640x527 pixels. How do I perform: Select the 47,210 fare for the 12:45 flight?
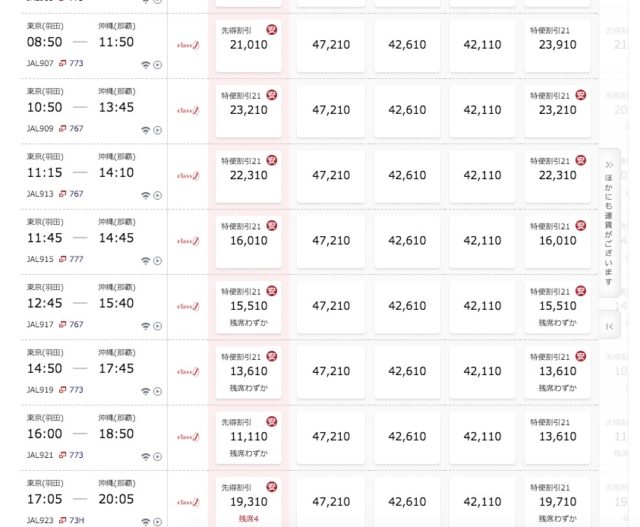(x=331, y=306)
